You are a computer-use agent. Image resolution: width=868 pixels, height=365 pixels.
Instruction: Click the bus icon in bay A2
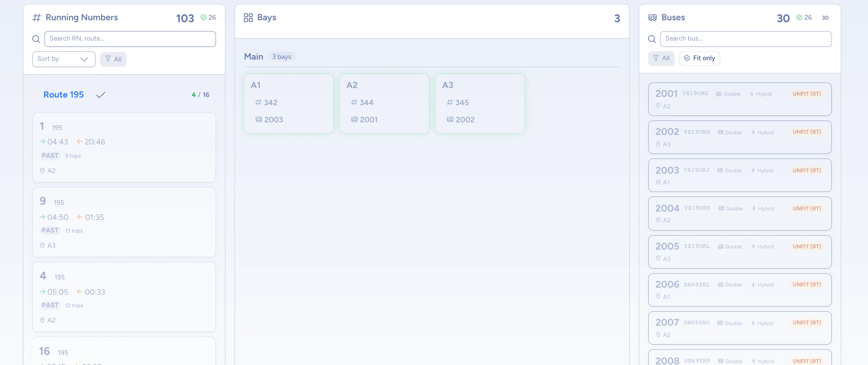(354, 119)
